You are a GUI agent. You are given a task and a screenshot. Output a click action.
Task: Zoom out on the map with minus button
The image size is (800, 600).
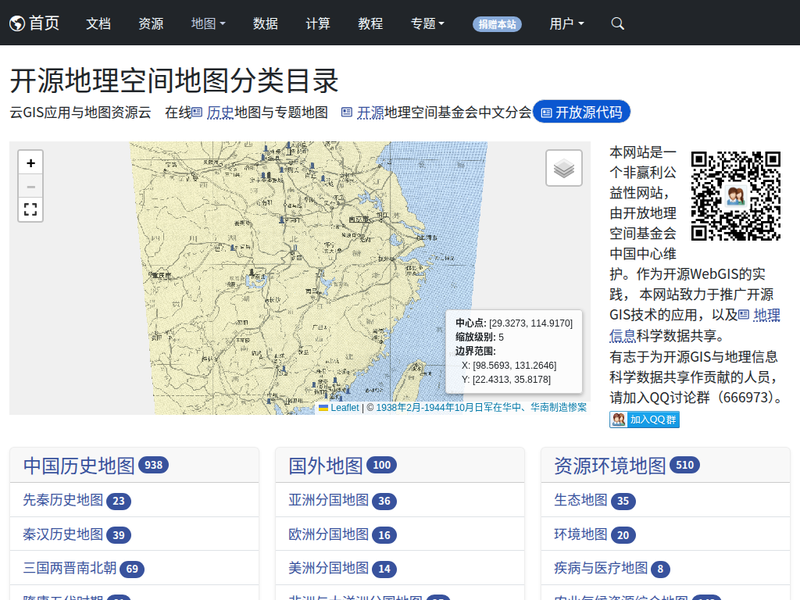pyautogui.click(x=31, y=186)
